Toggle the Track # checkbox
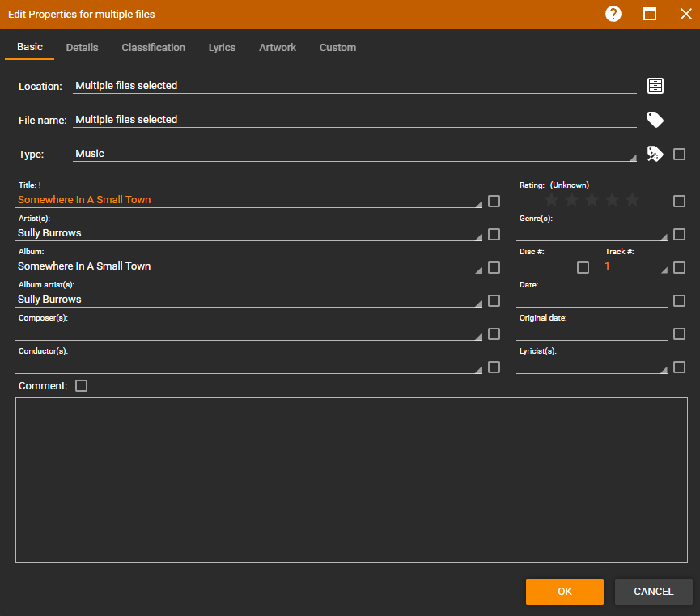 point(679,268)
